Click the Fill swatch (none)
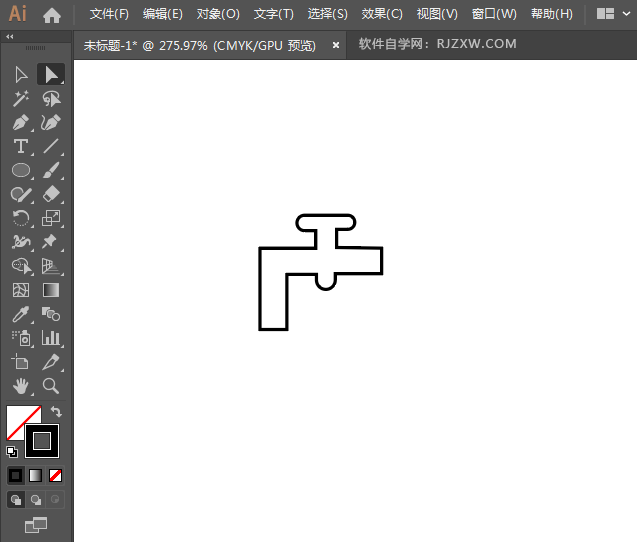Image resolution: width=637 pixels, height=542 pixels. tap(16, 416)
